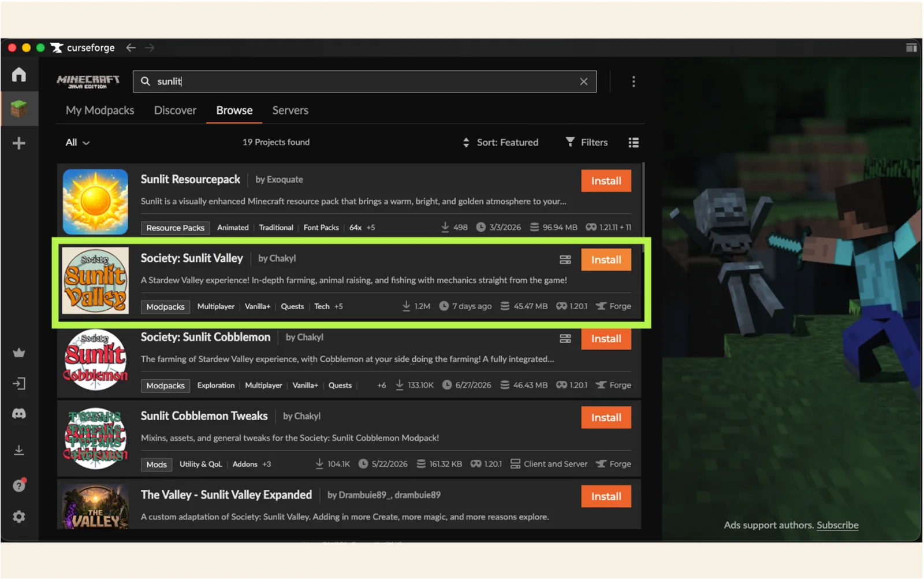This screenshot has height=579, width=924.
Task: Install the Sunlit Cobblemon Tweaks mod
Action: pyautogui.click(x=606, y=417)
